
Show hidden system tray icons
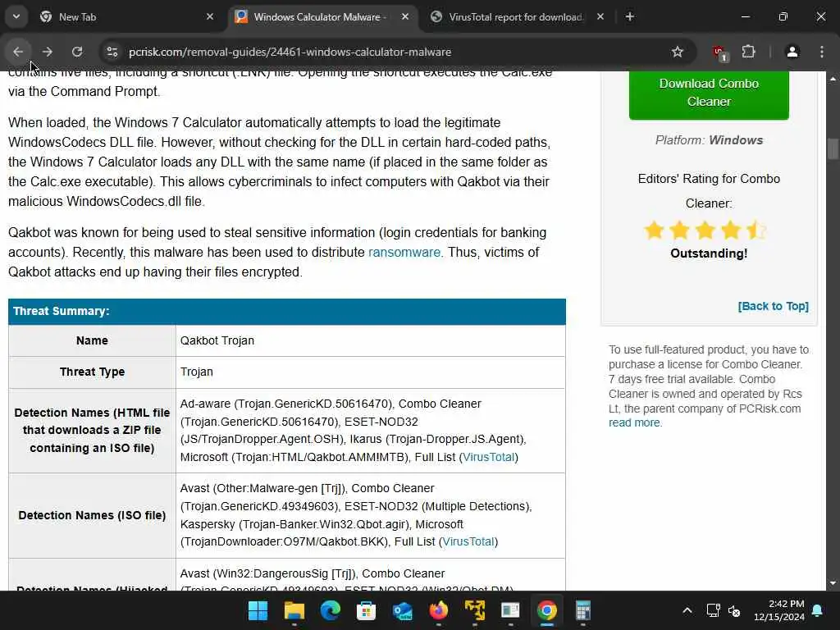click(x=687, y=610)
